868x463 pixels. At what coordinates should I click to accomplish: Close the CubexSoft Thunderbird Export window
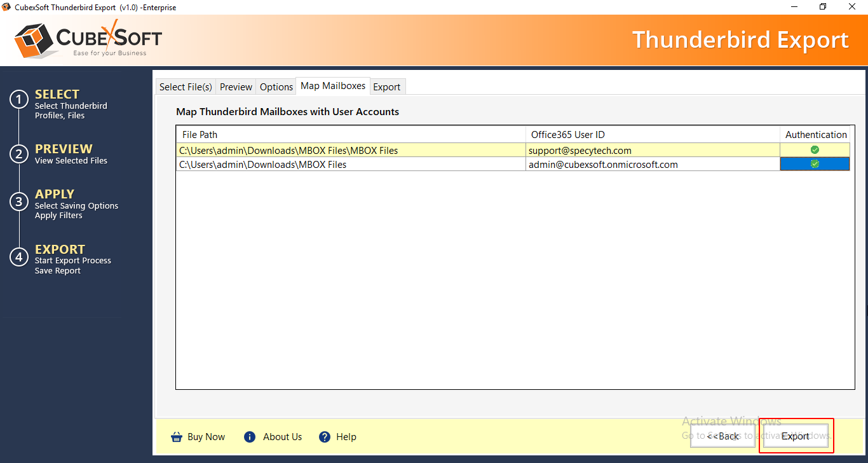click(852, 7)
